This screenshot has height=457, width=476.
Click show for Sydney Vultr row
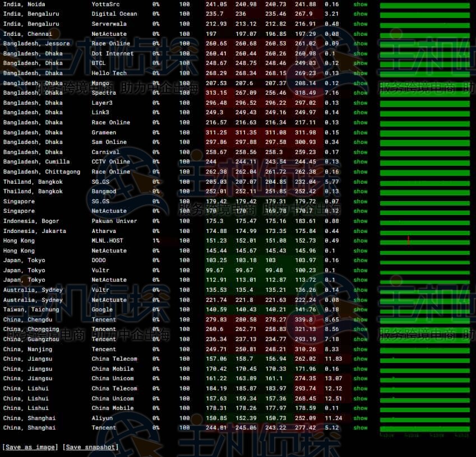(x=361, y=290)
